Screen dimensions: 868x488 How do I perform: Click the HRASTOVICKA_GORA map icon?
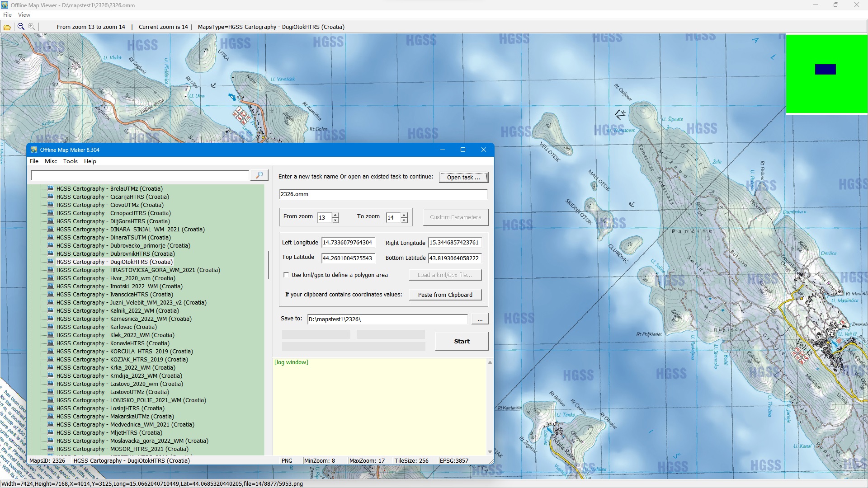pos(51,270)
